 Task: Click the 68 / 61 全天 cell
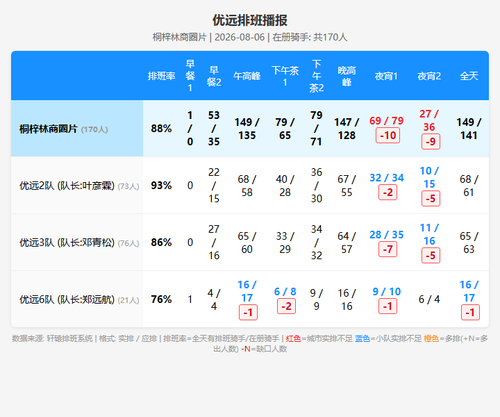[469, 186]
